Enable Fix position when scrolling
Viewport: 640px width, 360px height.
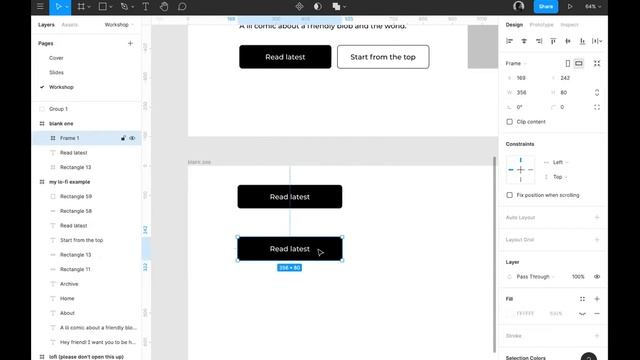click(x=509, y=195)
